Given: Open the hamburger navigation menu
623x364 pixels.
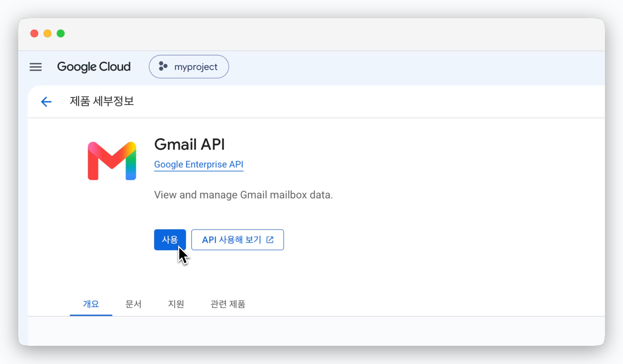Looking at the screenshot, I should pyautogui.click(x=36, y=67).
